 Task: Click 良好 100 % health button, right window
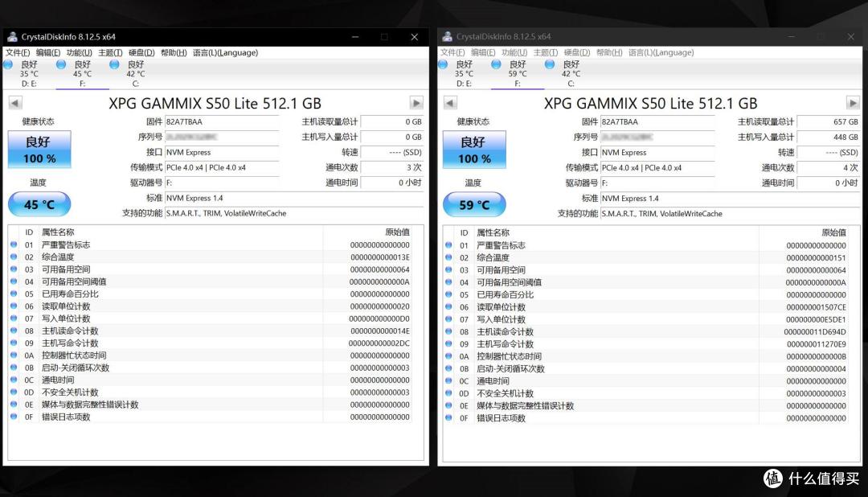tap(474, 150)
